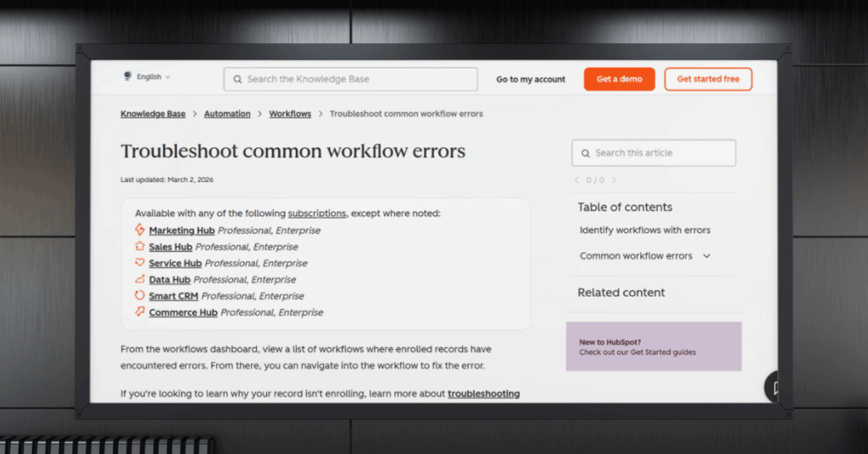Open the Knowledge Base breadcrumb link

click(153, 113)
